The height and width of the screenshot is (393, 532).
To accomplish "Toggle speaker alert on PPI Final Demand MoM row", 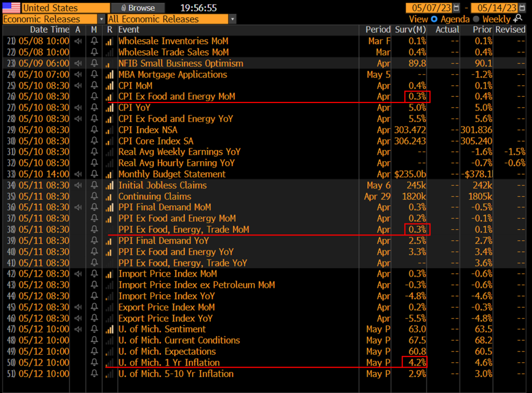I will tap(78, 207).
